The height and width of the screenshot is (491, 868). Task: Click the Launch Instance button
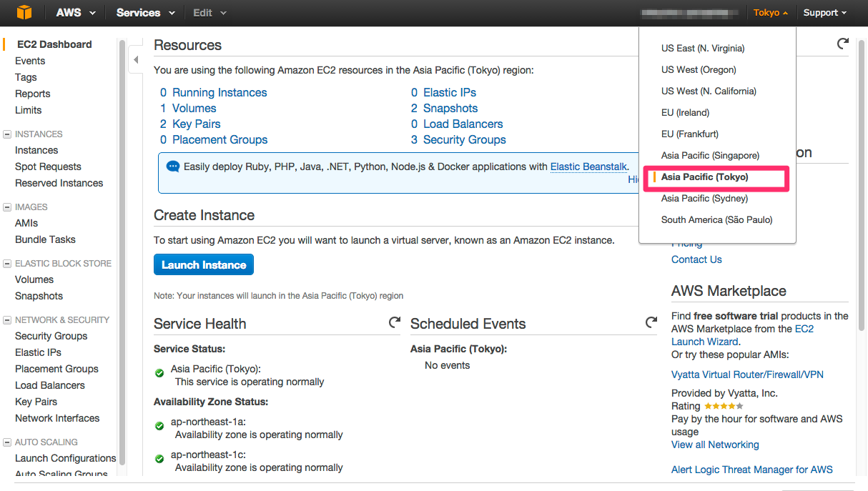(x=204, y=264)
